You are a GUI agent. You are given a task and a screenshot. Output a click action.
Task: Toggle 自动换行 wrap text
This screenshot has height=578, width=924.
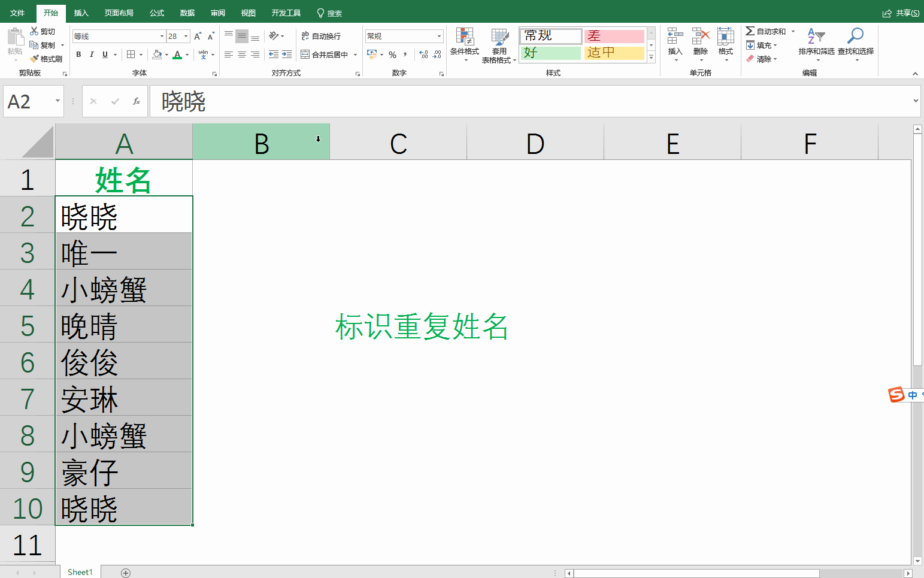click(321, 36)
